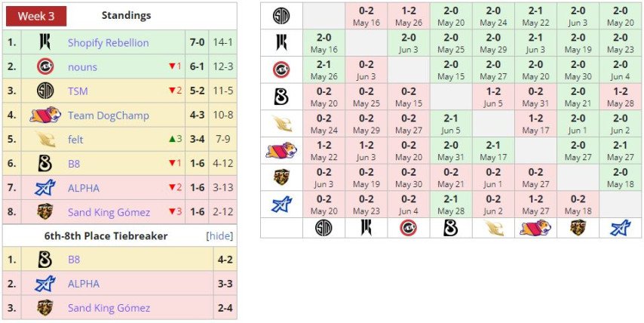Click TSM logo in crosstable's top-left row header
This screenshot has height=323, width=644.
pyautogui.click(x=281, y=16)
